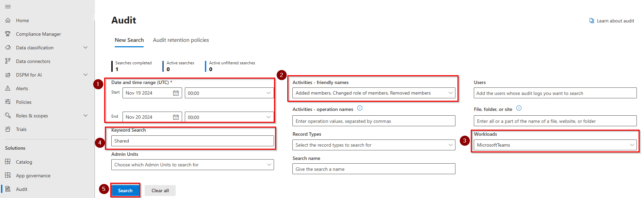Switch to Audit retention policies tab
644x198 pixels.
[181, 40]
